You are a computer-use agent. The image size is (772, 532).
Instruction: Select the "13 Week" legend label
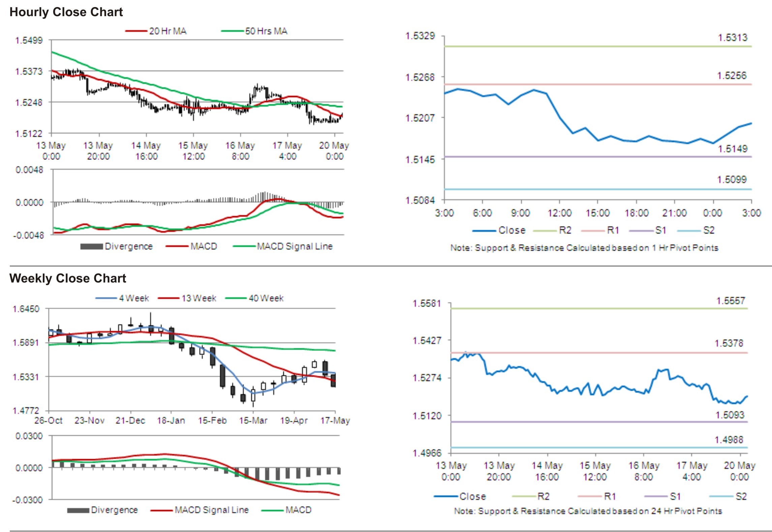(x=199, y=298)
